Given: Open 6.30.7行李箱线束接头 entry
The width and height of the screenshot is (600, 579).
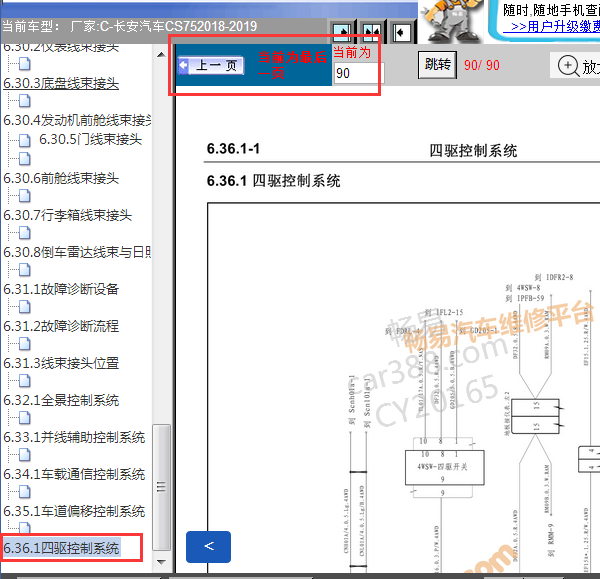Looking at the screenshot, I should (x=68, y=215).
